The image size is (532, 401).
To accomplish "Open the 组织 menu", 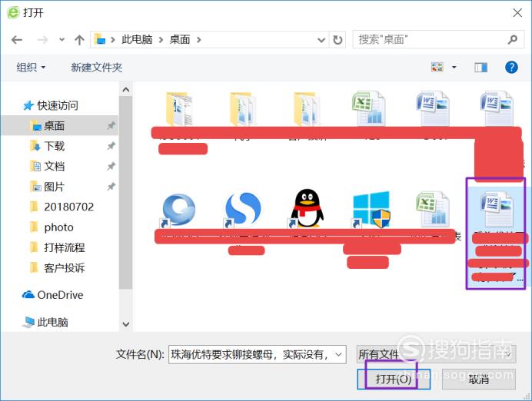I will pyautogui.click(x=31, y=68).
